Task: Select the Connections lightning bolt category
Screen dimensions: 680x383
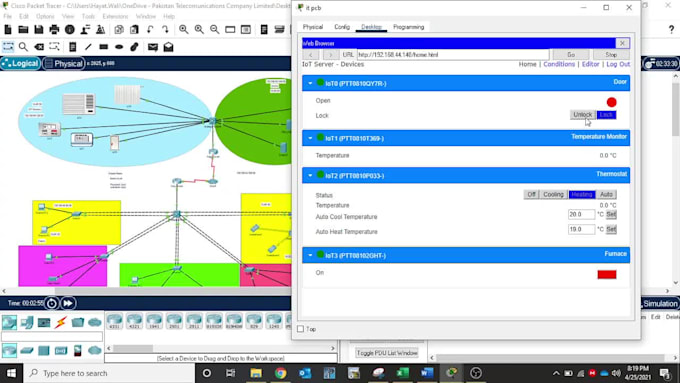Action: [61, 322]
